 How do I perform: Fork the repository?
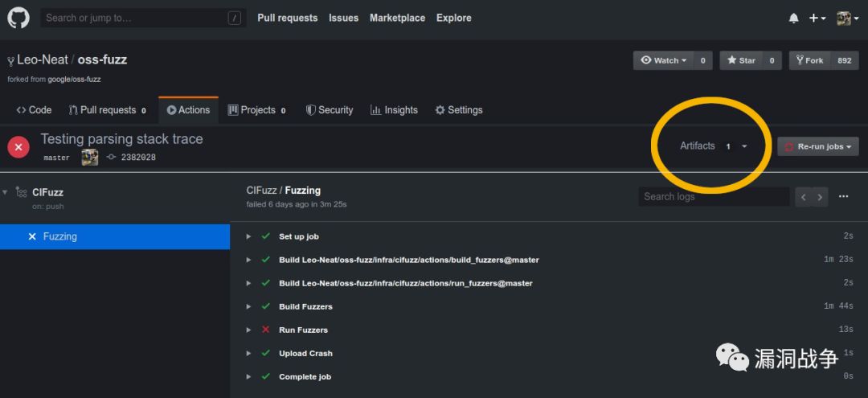coord(809,60)
